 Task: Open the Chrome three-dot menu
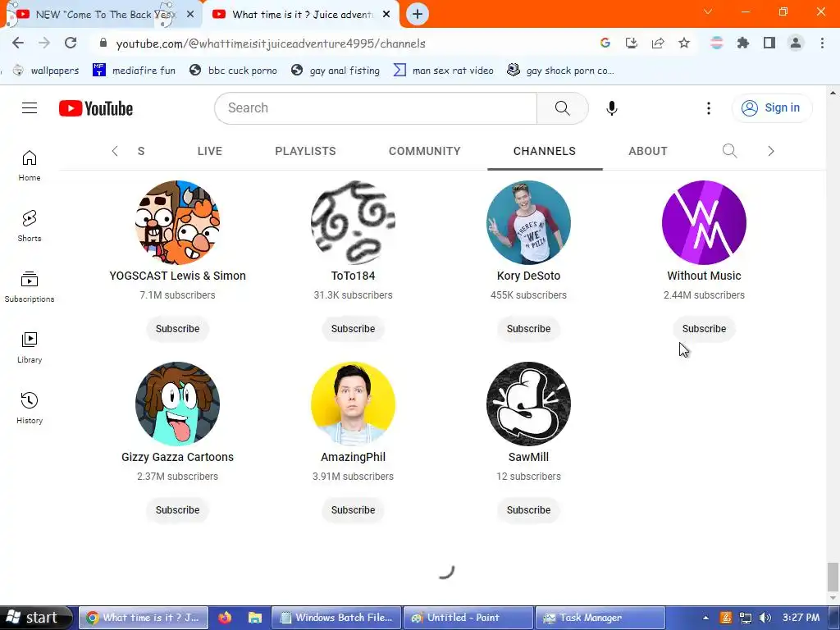pos(822,43)
